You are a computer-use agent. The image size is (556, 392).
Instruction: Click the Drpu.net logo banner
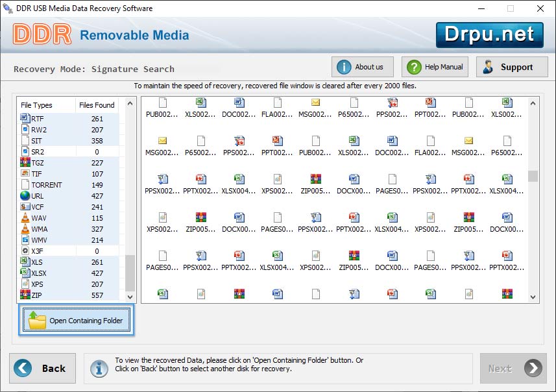click(489, 35)
